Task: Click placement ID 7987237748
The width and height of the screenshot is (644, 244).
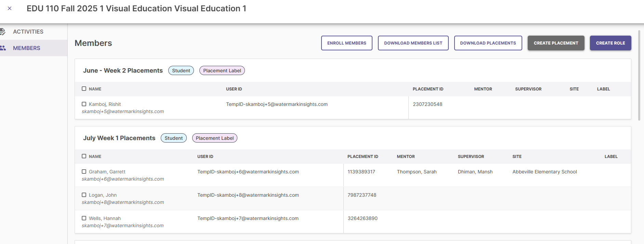Action: pos(362,195)
